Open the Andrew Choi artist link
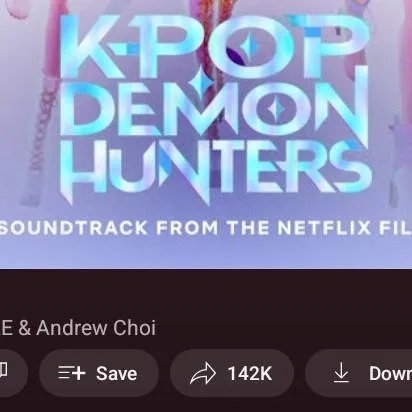412x412 pixels. (96, 328)
